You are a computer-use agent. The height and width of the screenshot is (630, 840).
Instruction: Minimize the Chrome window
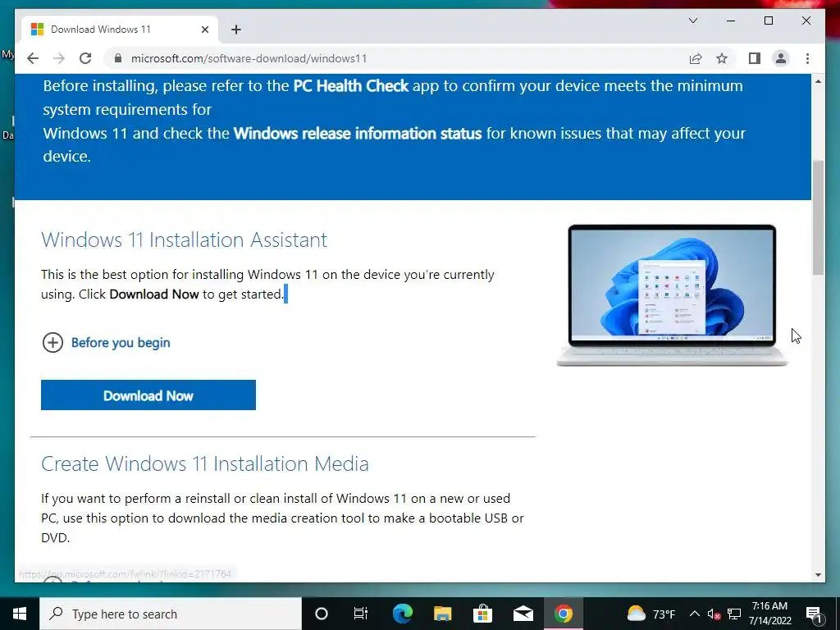pos(731,21)
